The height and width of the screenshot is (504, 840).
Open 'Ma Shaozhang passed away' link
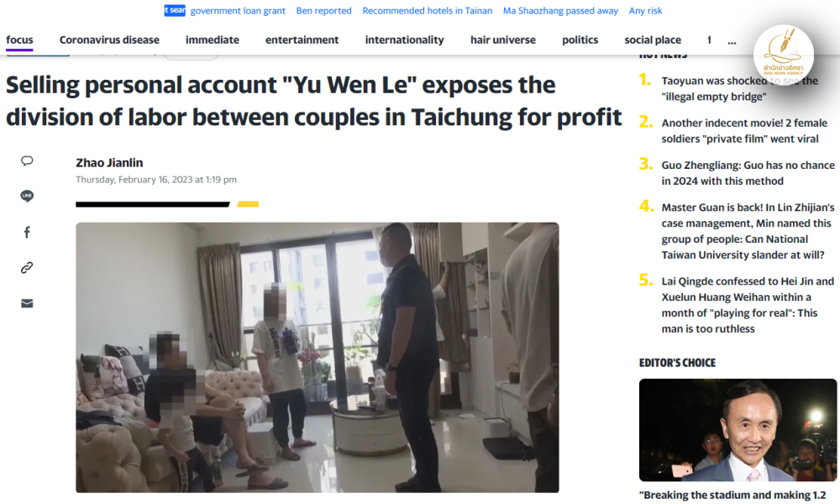[x=560, y=11]
